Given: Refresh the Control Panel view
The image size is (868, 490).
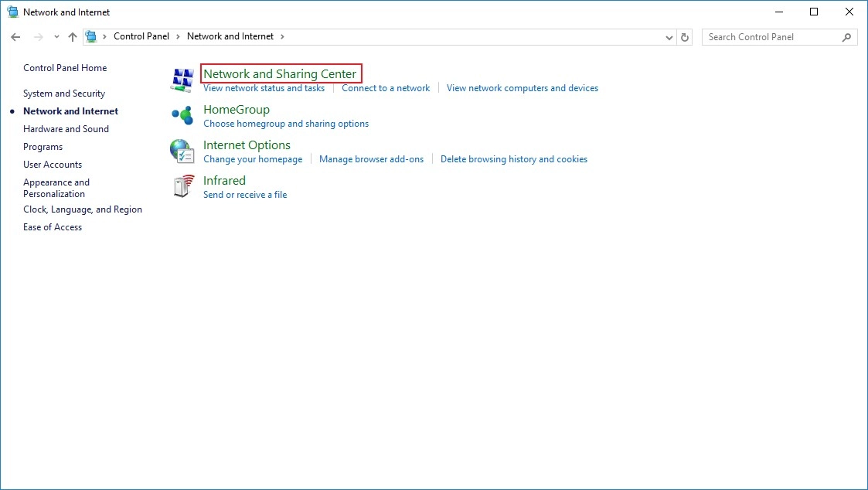Looking at the screenshot, I should click(685, 37).
